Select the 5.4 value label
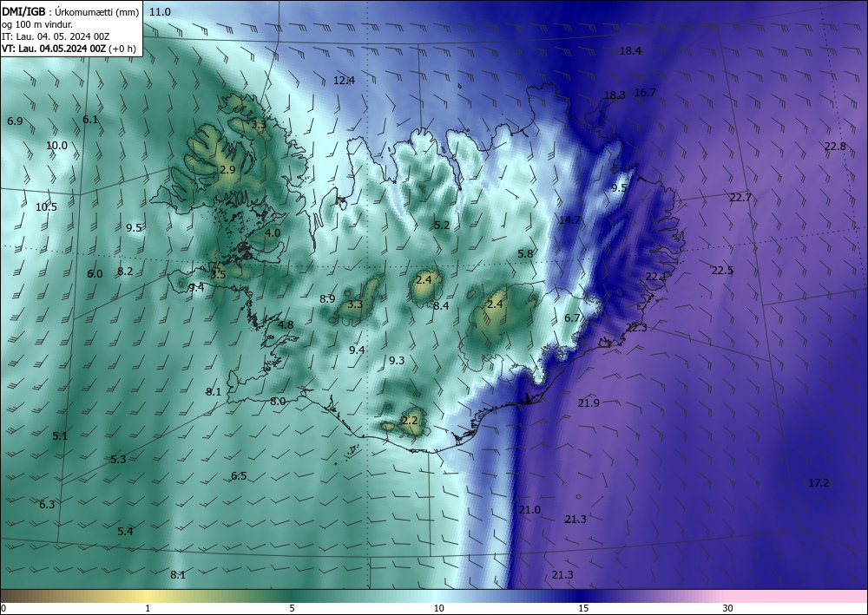This screenshot has width=868, height=615. (125, 531)
